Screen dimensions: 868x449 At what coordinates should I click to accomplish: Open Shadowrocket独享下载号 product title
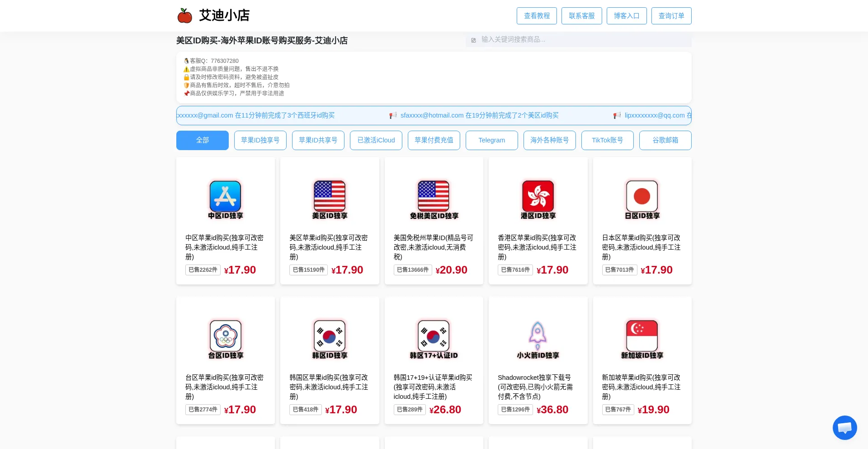tap(538, 387)
